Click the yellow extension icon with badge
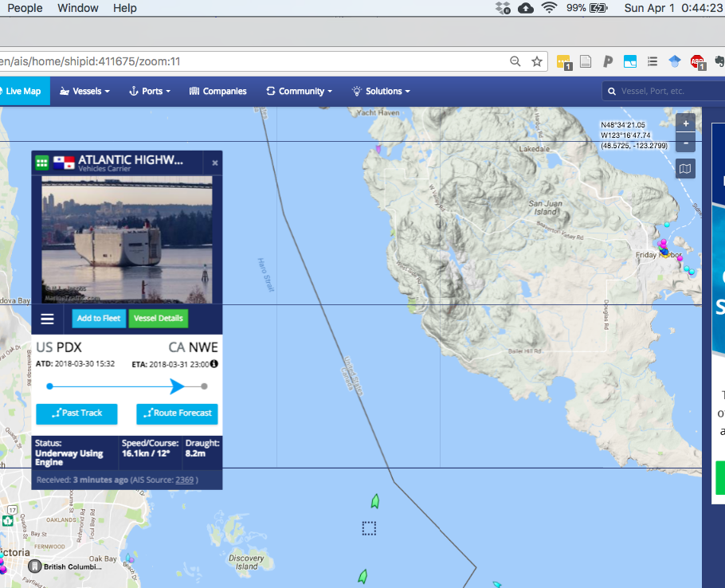 tap(564, 62)
